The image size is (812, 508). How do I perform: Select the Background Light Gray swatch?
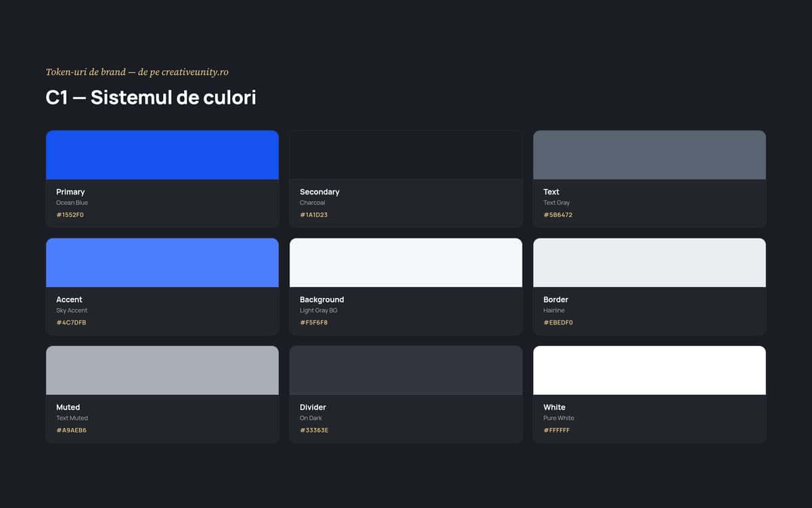[x=406, y=263]
